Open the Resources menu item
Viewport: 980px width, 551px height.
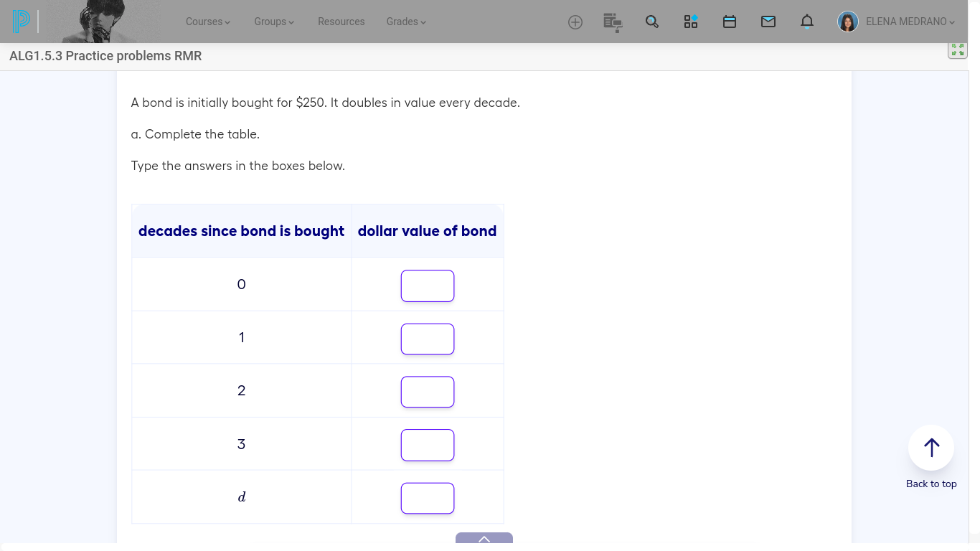click(341, 22)
